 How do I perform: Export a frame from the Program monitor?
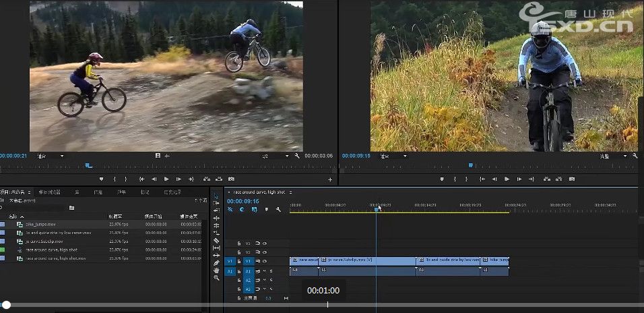(572, 179)
